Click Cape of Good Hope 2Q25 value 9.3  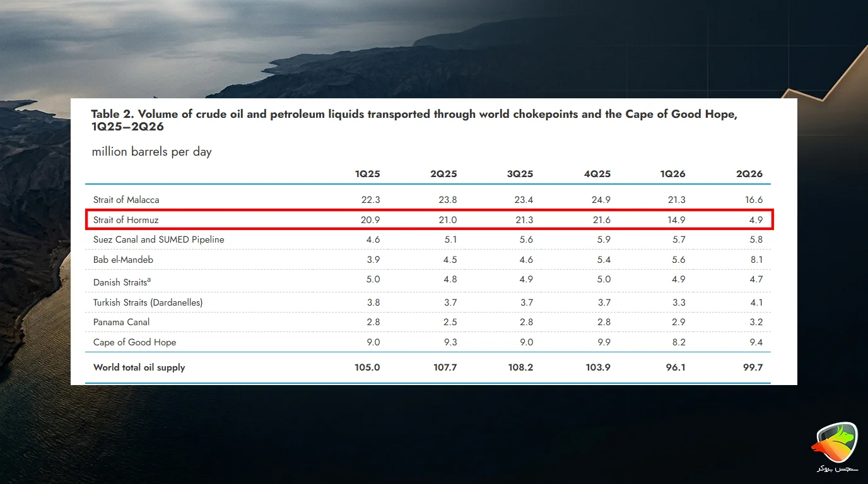[450, 342]
